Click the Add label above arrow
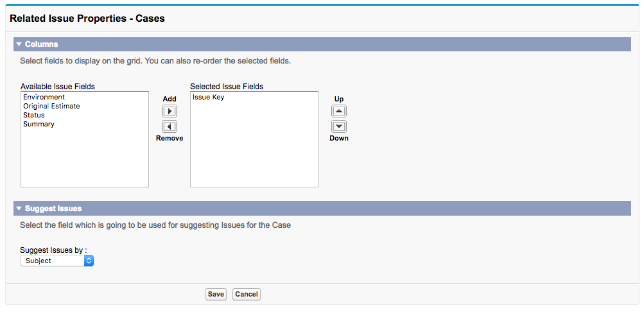644x319 pixels. [170, 99]
